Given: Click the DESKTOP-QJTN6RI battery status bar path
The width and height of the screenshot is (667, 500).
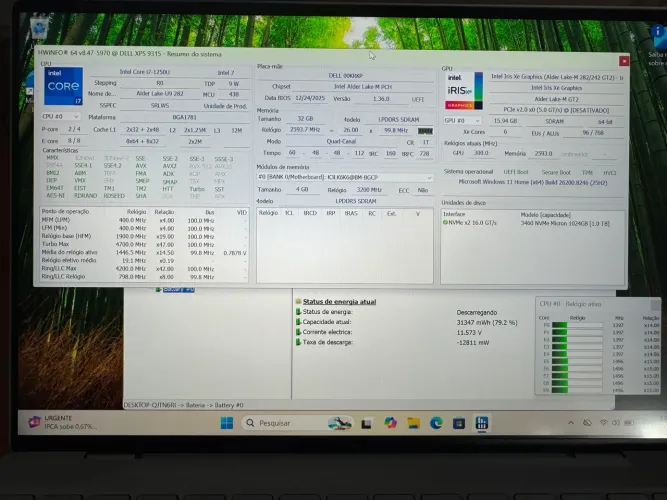Looking at the screenshot, I should [x=183, y=405].
